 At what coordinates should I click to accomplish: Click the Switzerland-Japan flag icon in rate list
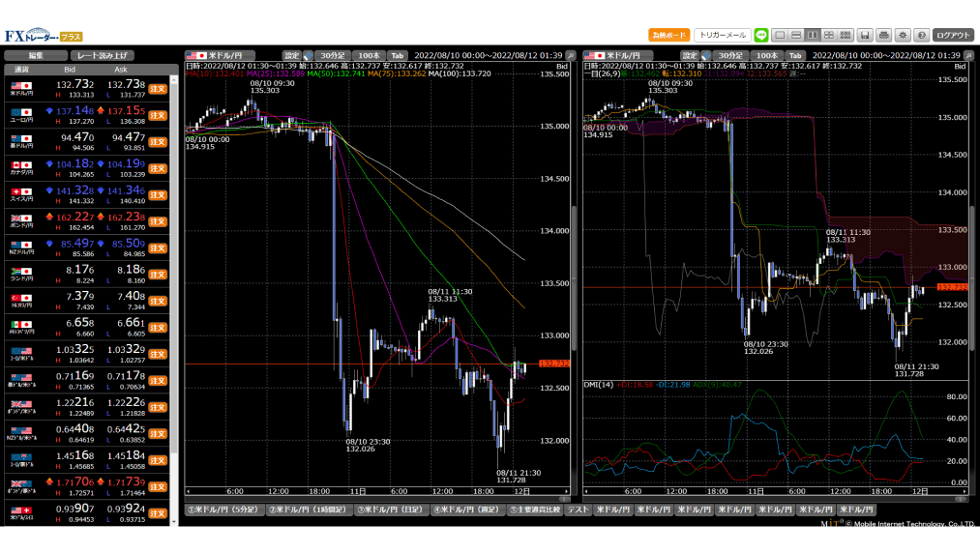click(21, 191)
